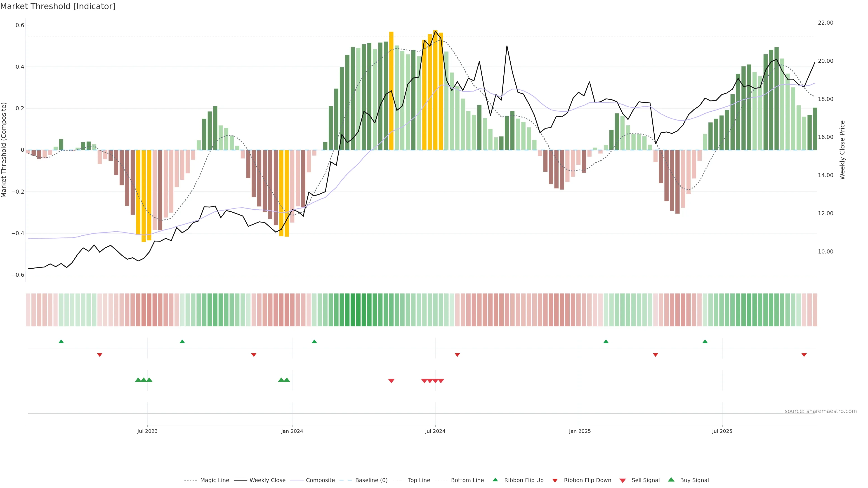Click the source: sharemaestro.com text
Screen dimensions: 868x488
pyautogui.click(x=821, y=411)
